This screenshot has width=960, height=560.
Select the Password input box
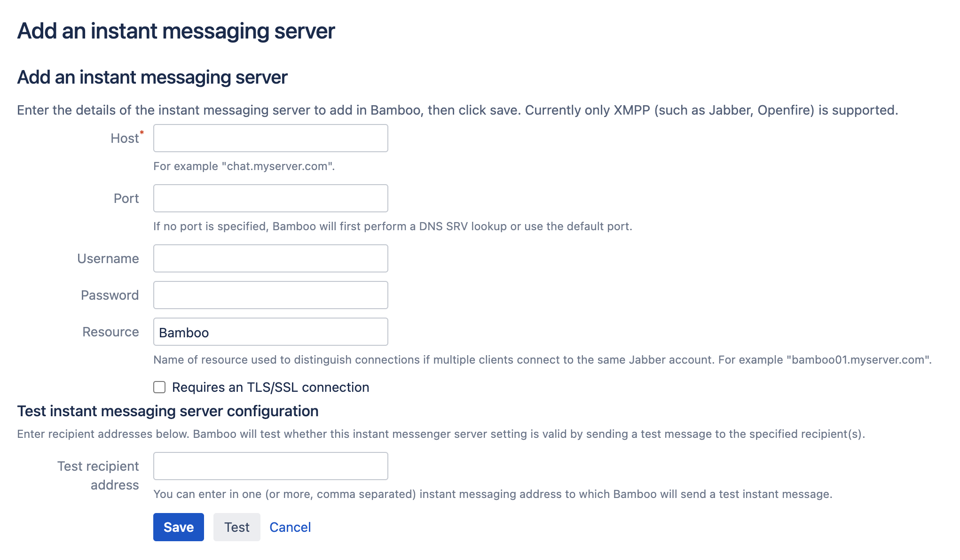click(270, 295)
